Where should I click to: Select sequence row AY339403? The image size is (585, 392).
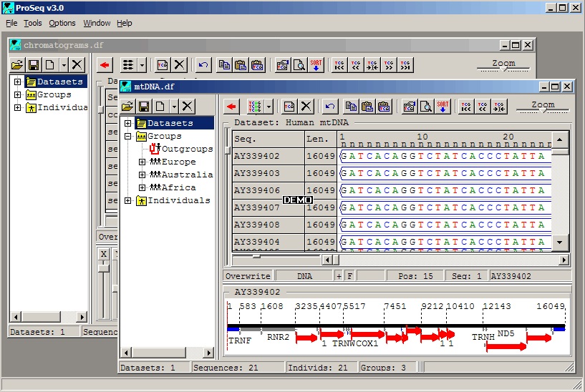click(x=257, y=173)
